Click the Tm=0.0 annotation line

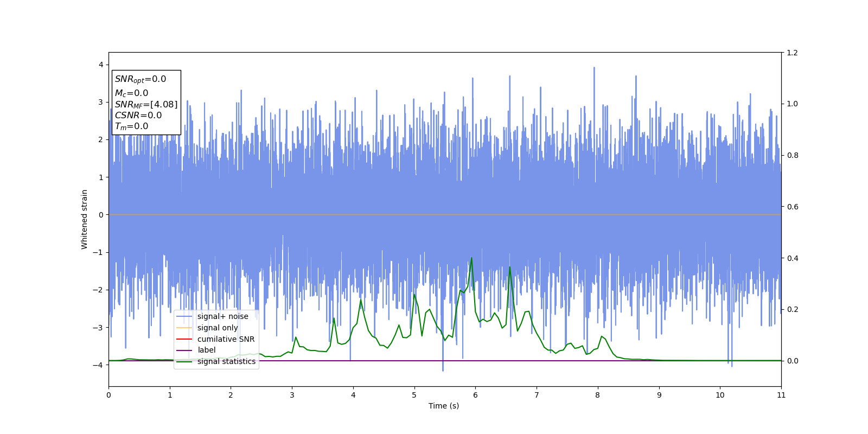pos(131,126)
